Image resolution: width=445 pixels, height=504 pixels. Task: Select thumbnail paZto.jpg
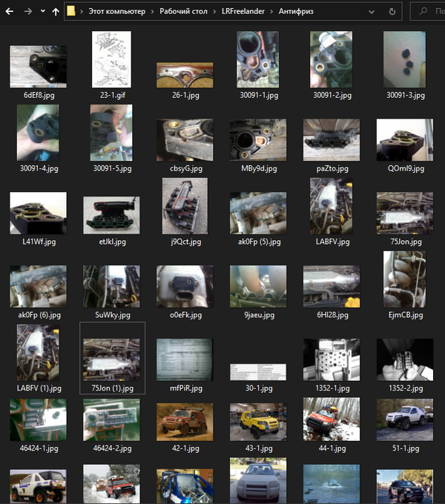332,140
